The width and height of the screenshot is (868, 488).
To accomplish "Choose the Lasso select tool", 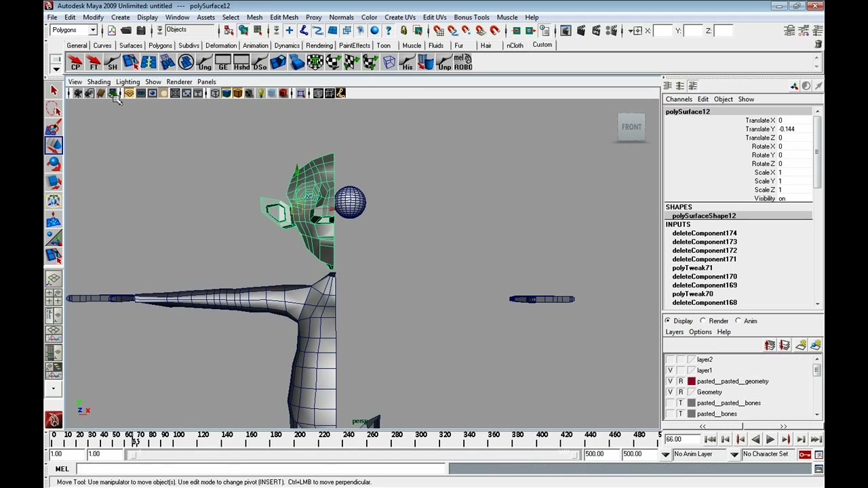I will 54,109.
